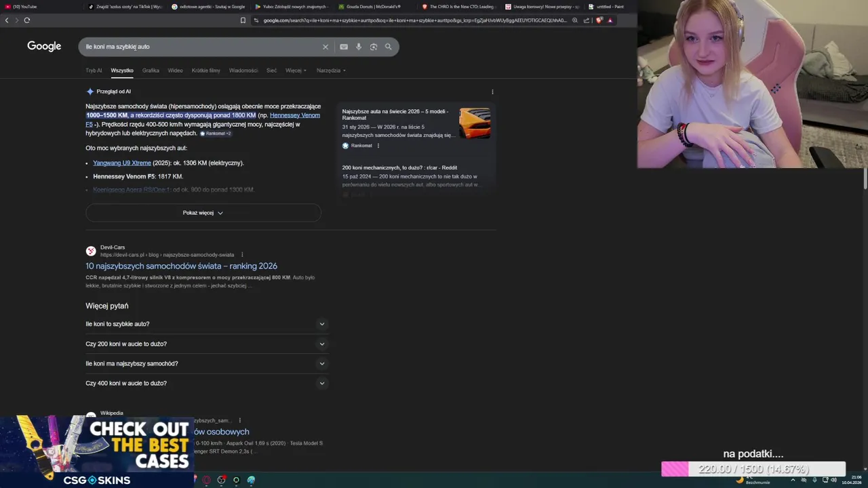The width and height of the screenshot is (868, 488).
Task: Click the 'Więcej pytań' heading
Action: [106, 306]
